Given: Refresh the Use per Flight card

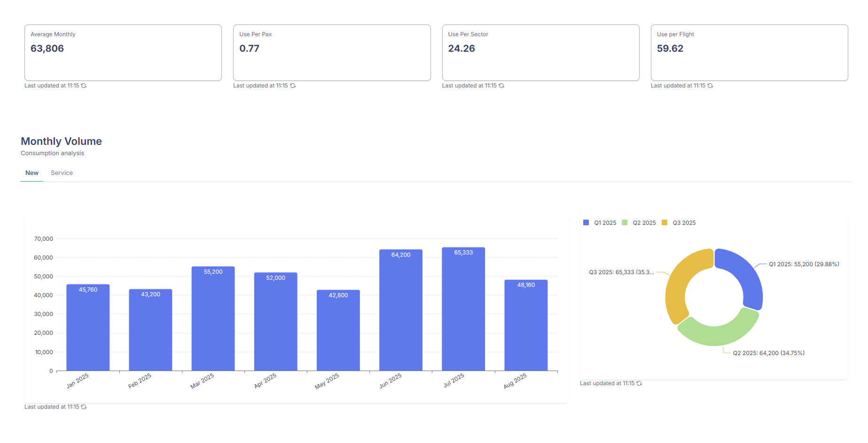Looking at the screenshot, I should [x=710, y=86].
